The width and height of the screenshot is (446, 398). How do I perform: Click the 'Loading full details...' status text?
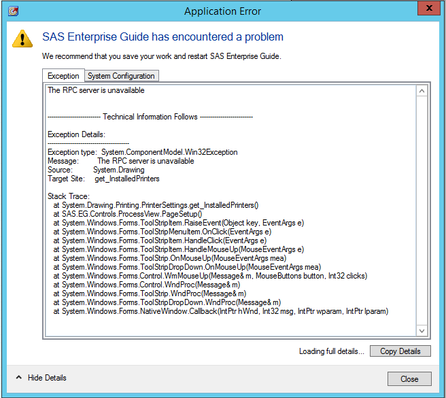pyautogui.click(x=332, y=351)
